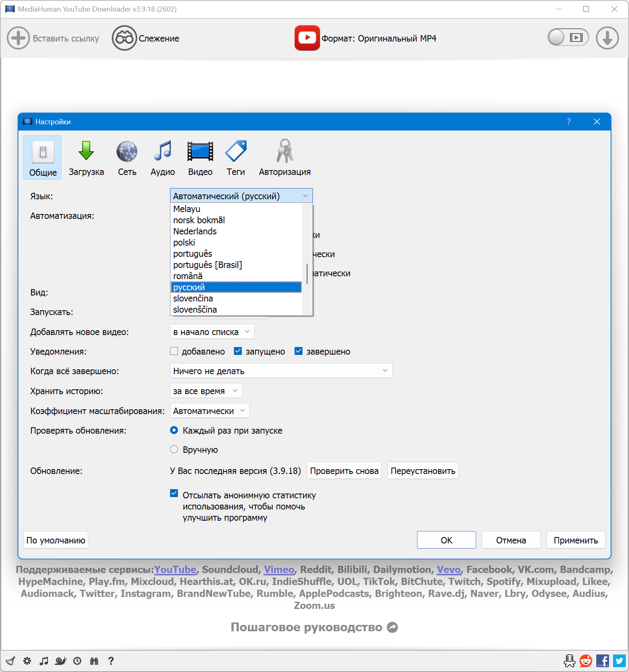The image size is (629, 672).
Task: Open the "за все время" history dropdown
Action: point(206,391)
